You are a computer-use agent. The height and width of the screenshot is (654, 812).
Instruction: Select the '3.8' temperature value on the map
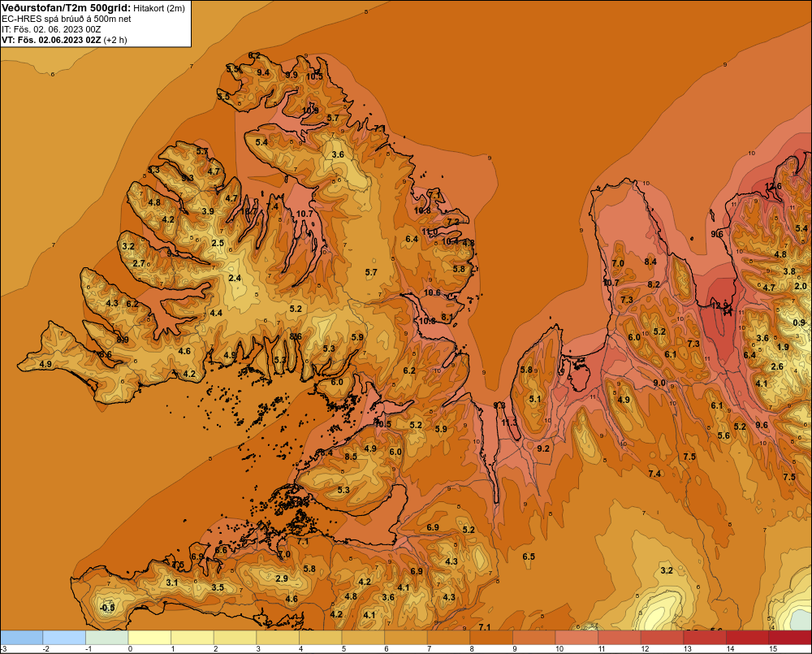point(789,271)
